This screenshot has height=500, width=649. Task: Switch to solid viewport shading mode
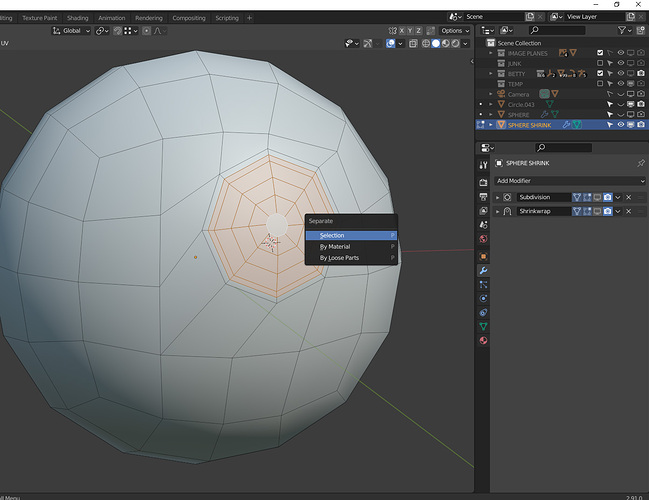[x=435, y=43]
